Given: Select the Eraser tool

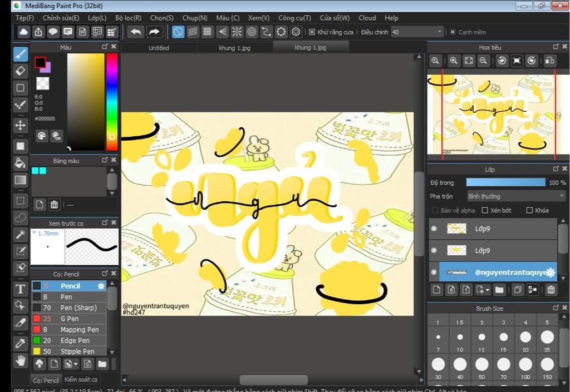Looking at the screenshot, I should coord(21,71).
